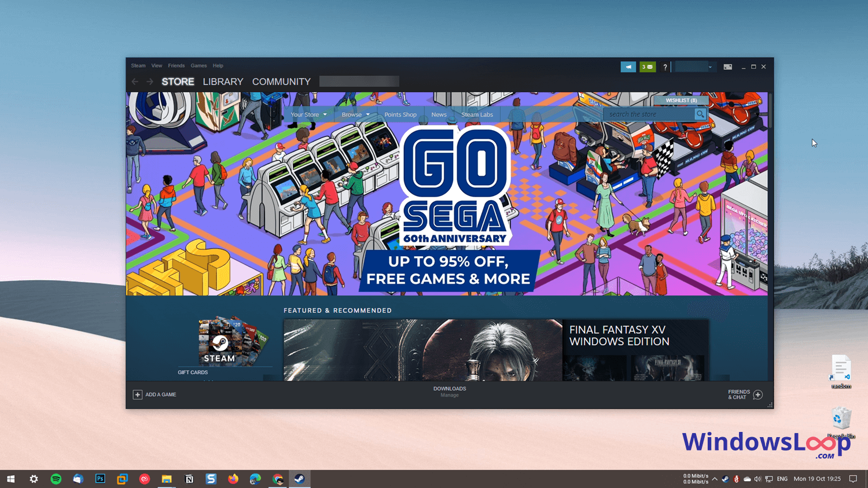Select the random text file on desktop
This screenshot has height=488, width=868.
(841, 372)
